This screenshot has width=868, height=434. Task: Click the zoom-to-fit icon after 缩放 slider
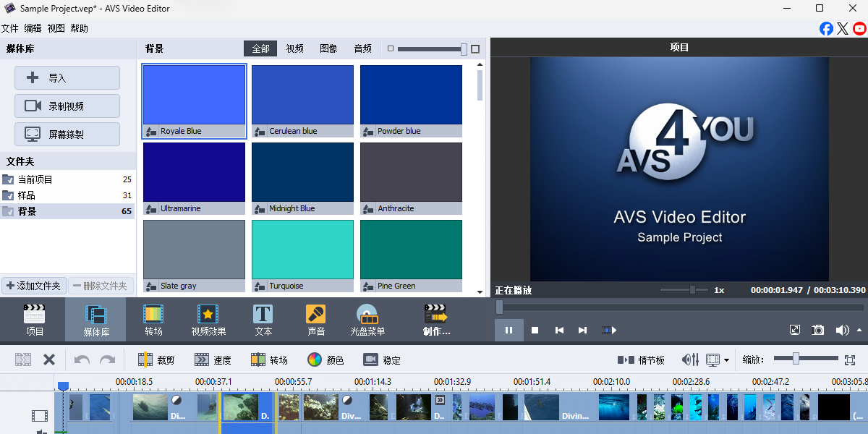(x=850, y=359)
